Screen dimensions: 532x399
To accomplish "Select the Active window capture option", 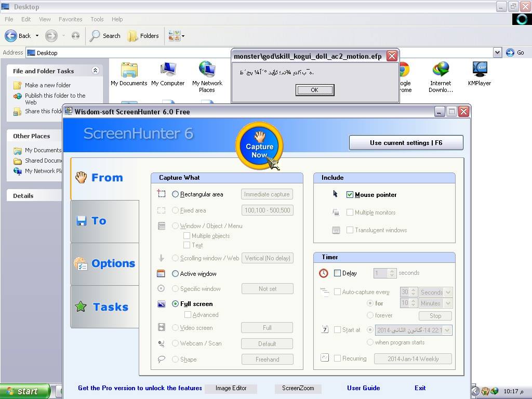I will (175, 273).
